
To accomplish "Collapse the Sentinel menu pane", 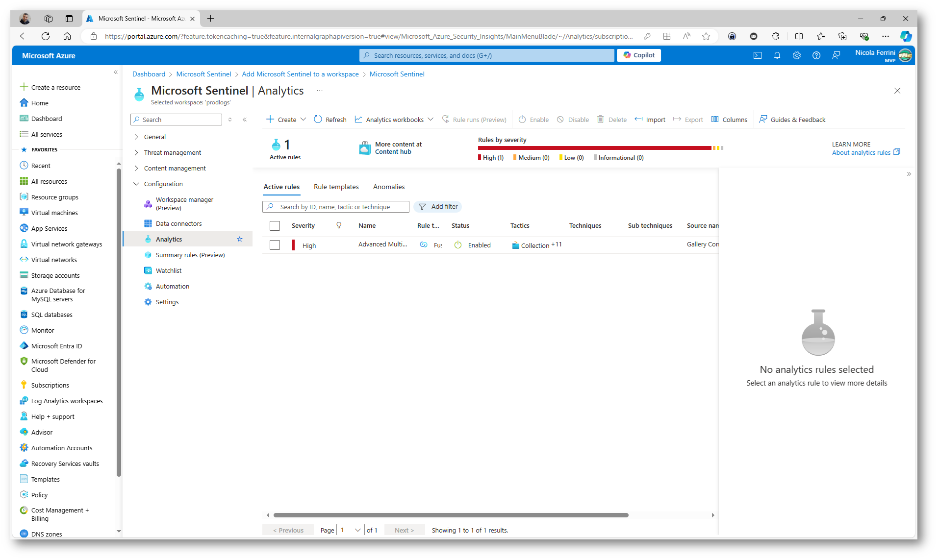I will (245, 120).
